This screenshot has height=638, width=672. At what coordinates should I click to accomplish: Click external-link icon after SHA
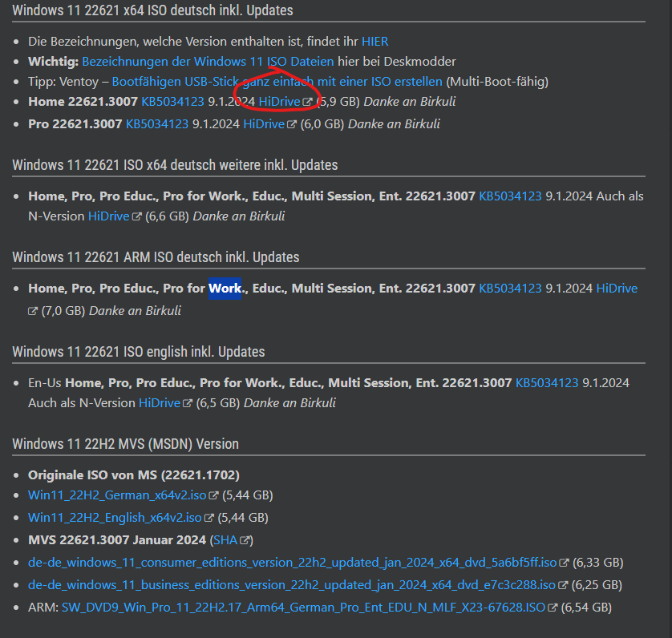point(245,541)
